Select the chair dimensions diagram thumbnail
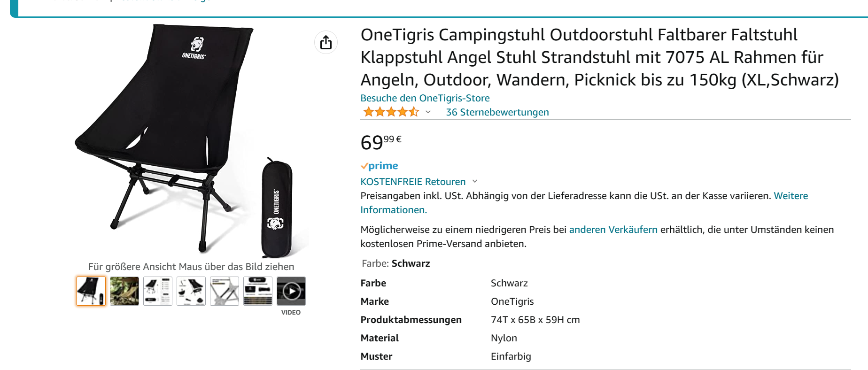The width and height of the screenshot is (868, 370). (x=158, y=291)
